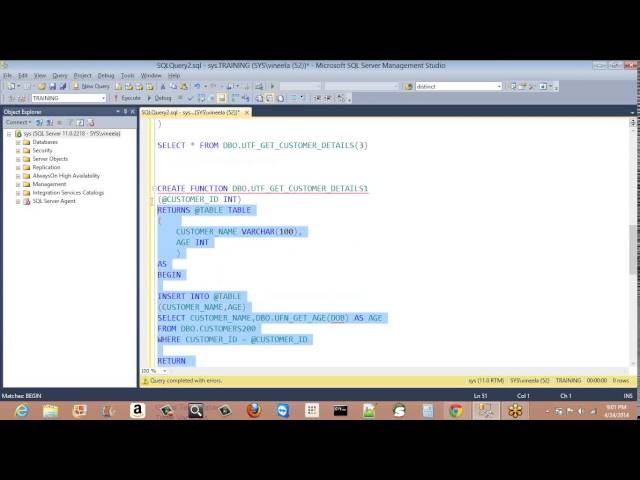Open Google Chrome from the taskbar
640x480 pixels.
tap(456, 411)
